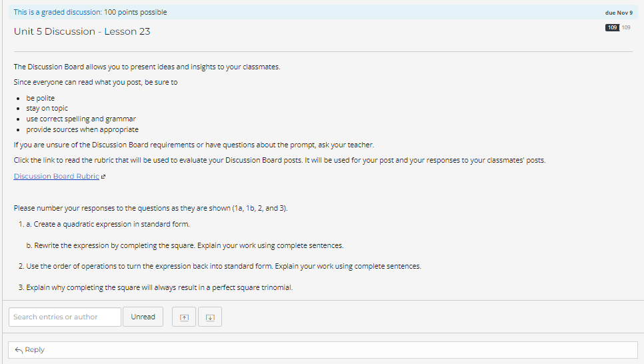This screenshot has width=644, height=364.
Task: Click the 'be polite' bullet item
Action: point(40,98)
